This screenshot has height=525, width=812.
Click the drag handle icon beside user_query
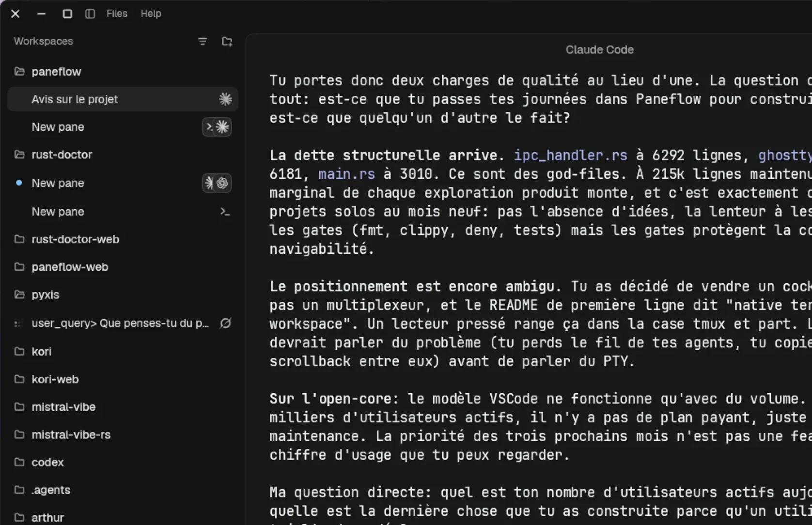pos(18,324)
